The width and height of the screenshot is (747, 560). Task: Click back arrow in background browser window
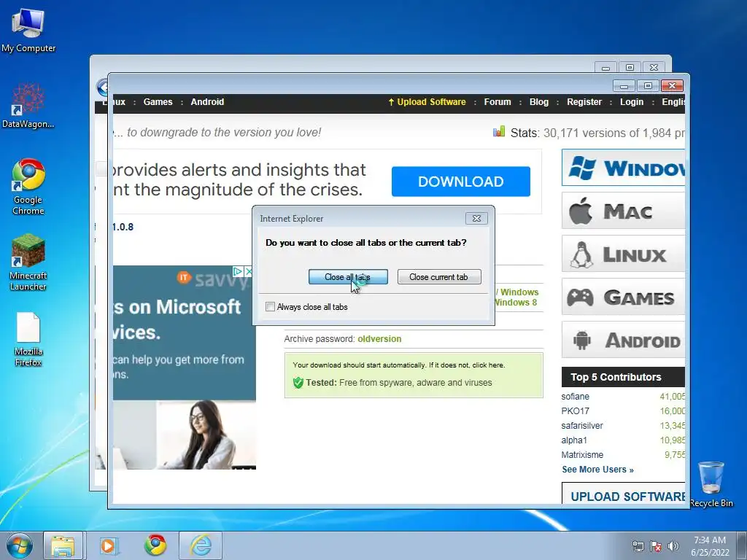click(102, 87)
